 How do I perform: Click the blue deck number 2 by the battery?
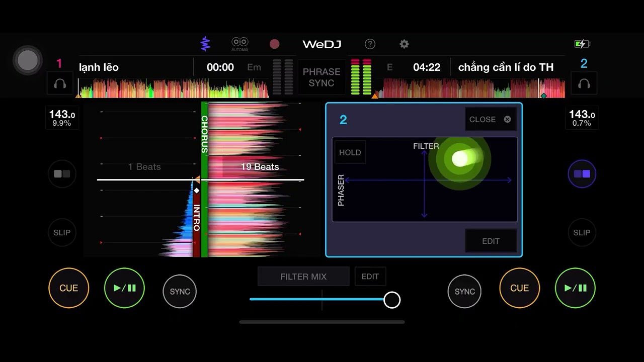[584, 63]
